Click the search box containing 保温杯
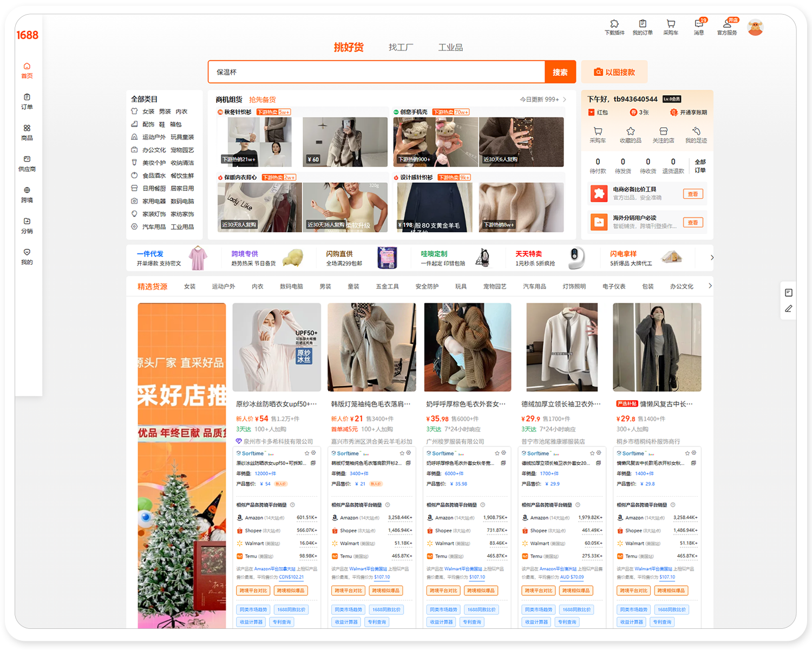The image size is (812, 650). [376, 72]
